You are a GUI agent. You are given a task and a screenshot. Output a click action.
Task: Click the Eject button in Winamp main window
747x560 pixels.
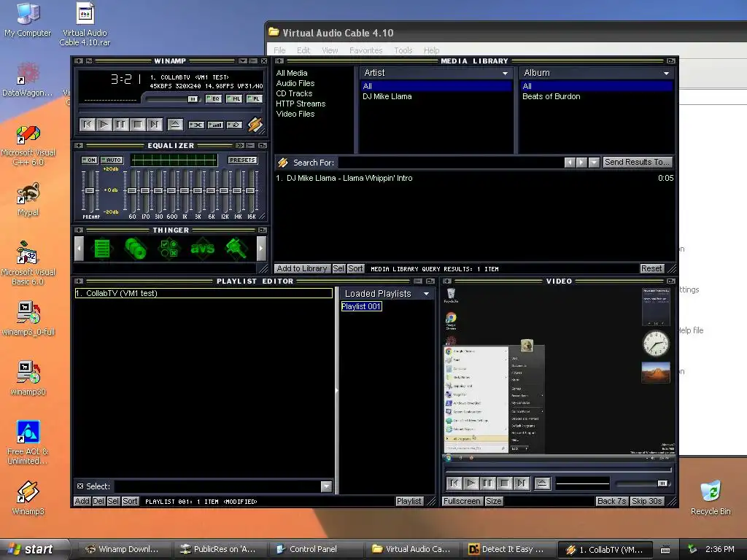pos(175,125)
